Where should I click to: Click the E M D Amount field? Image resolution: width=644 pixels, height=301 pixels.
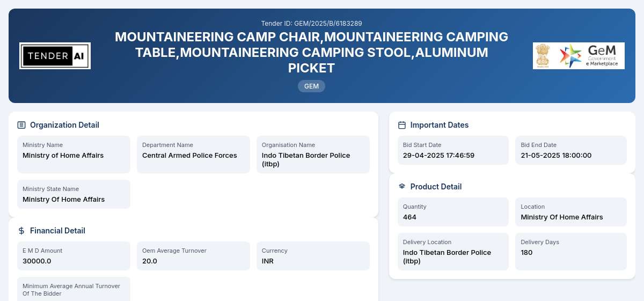tap(74, 256)
